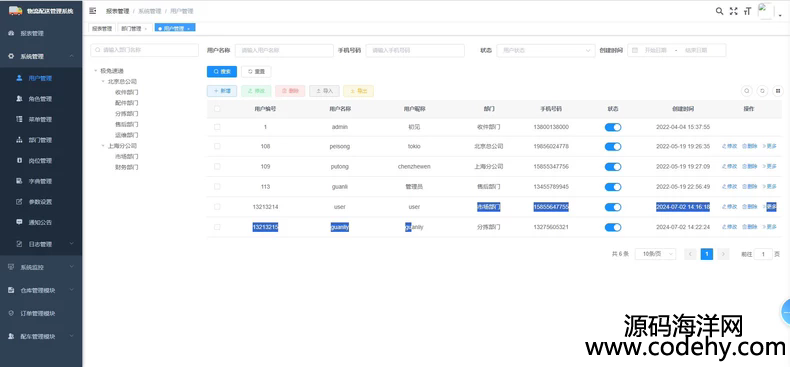
Task: Expand the 日志管理 sidebar submenu
Action: coord(41,244)
